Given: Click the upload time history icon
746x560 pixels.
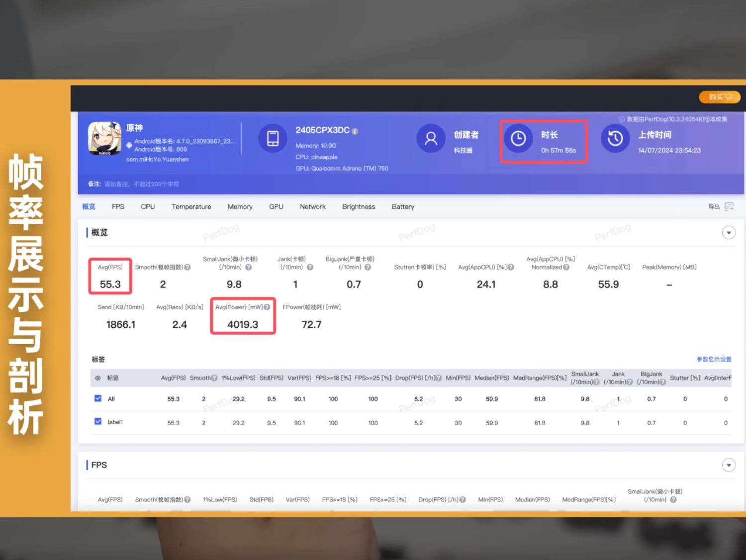Looking at the screenshot, I should pyautogui.click(x=615, y=138).
